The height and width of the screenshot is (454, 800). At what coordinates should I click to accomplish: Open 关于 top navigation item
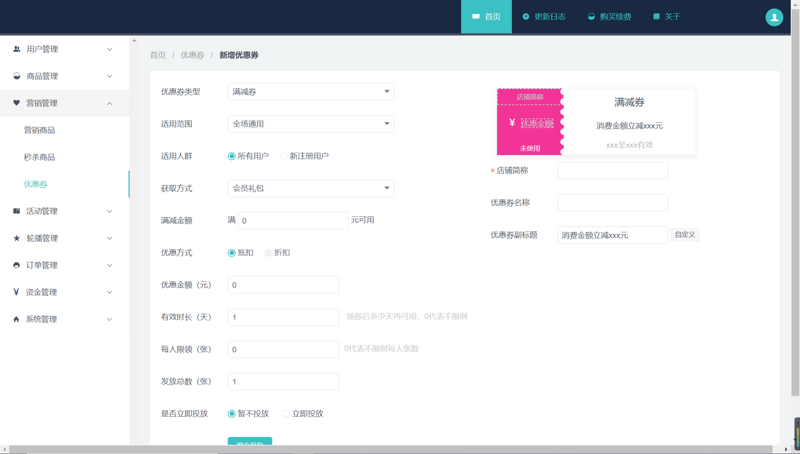666,17
